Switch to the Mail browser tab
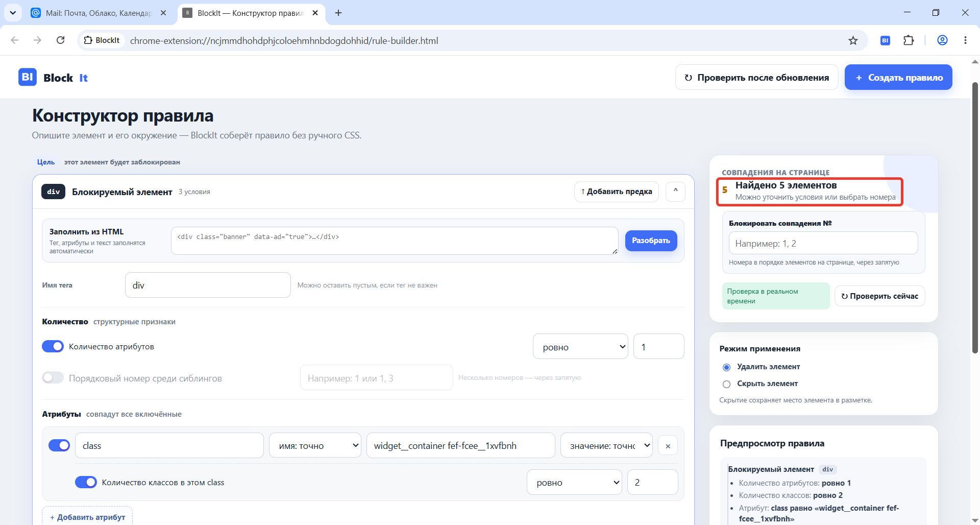The image size is (980, 525). (x=99, y=13)
